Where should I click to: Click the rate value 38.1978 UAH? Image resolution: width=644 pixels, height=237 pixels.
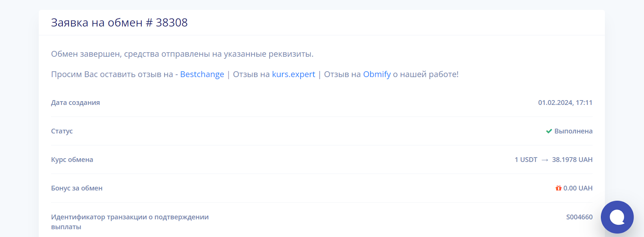(572, 159)
